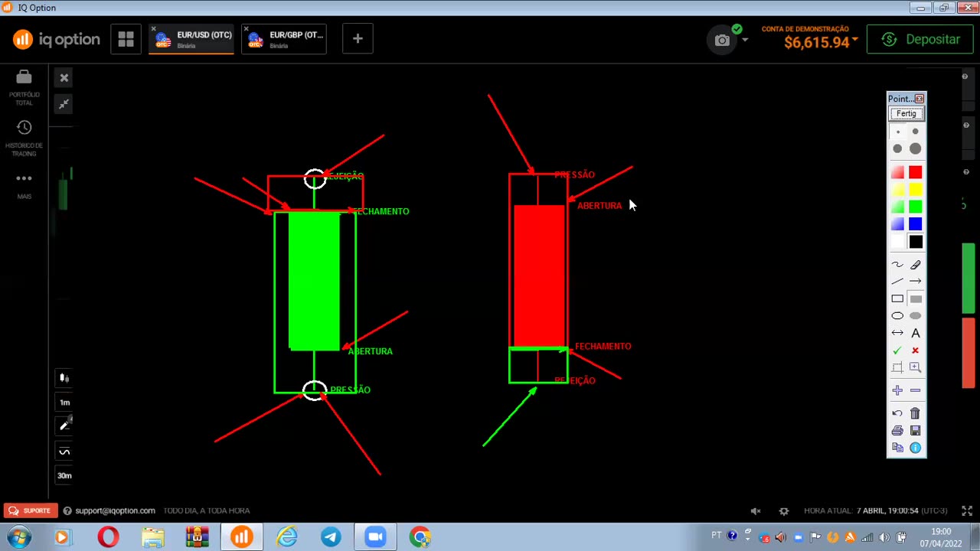Open the Mais menu
Screen dimensions: 980x551
tap(24, 185)
